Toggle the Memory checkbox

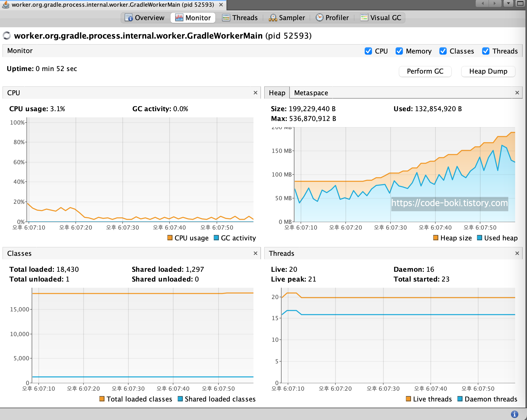pyautogui.click(x=399, y=51)
